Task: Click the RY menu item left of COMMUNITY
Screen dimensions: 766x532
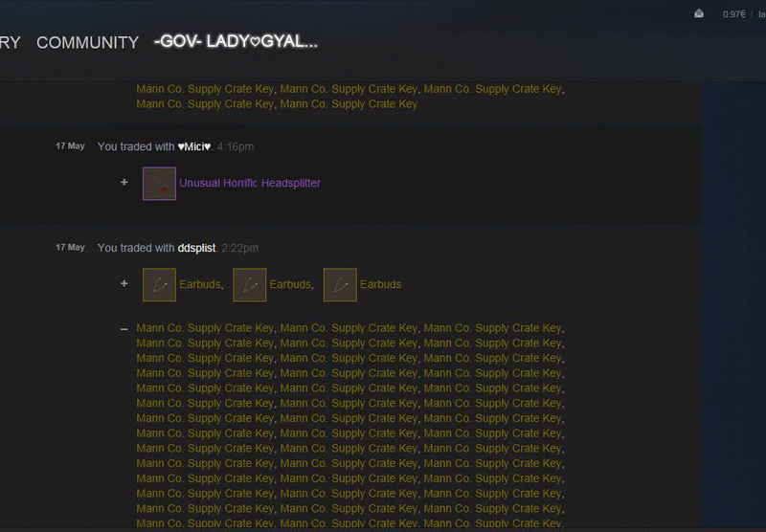Action: (x=11, y=42)
